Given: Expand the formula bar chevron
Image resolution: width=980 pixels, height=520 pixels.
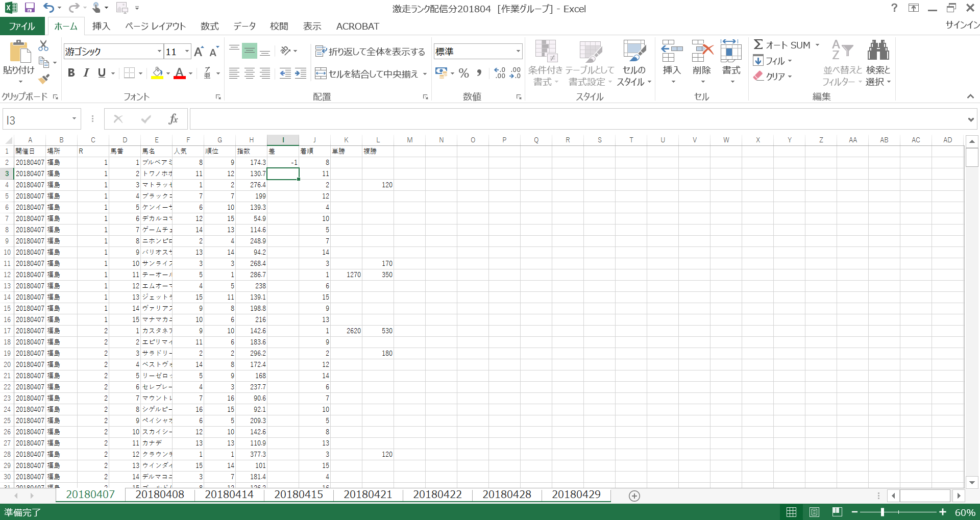Looking at the screenshot, I should tap(970, 119).
